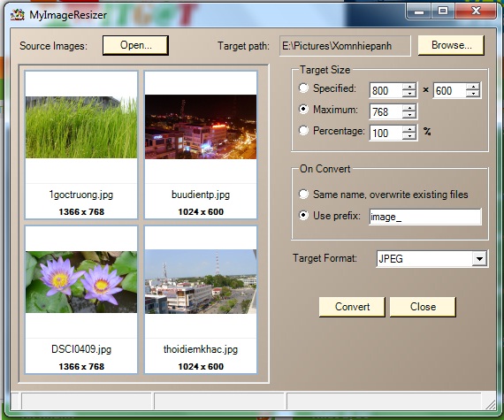Click the 1024 x 600 size under buudientp.jpg

coord(201,212)
